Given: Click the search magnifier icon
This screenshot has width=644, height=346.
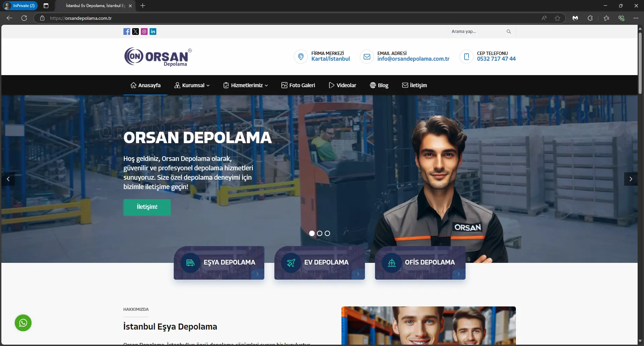Looking at the screenshot, I should tap(508, 31).
